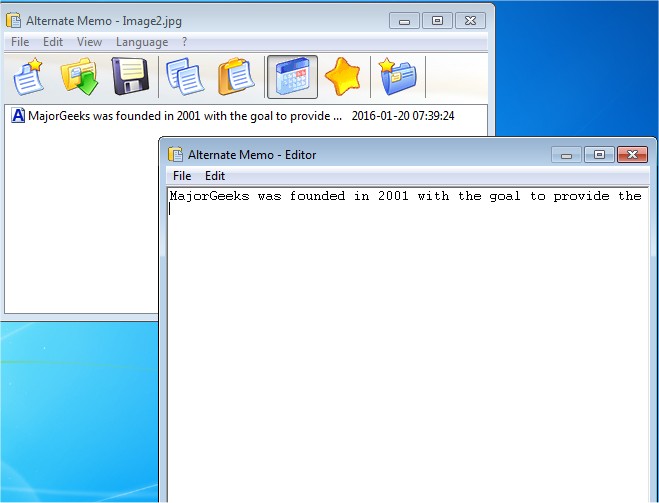This screenshot has width=659, height=503.
Task: Open the View menu
Action: (x=89, y=42)
